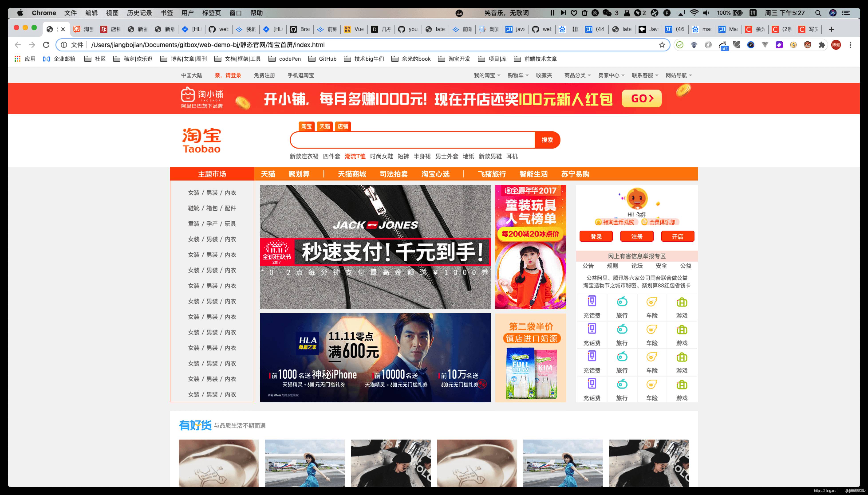Click the profile avatar in Chrome toolbar
Viewport: 868px width, 495px height.
tap(836, 45)
